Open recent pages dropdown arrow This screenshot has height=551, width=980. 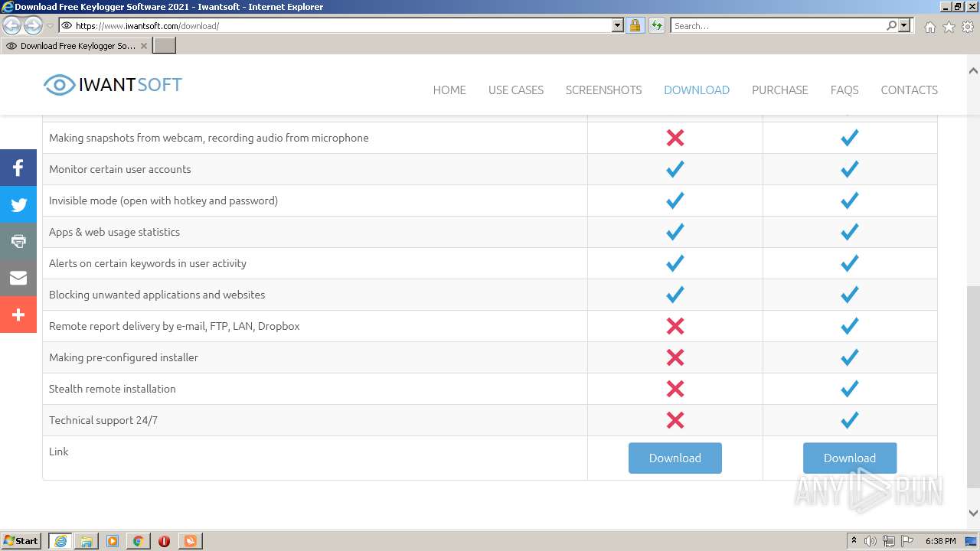[x=50, y=26]
